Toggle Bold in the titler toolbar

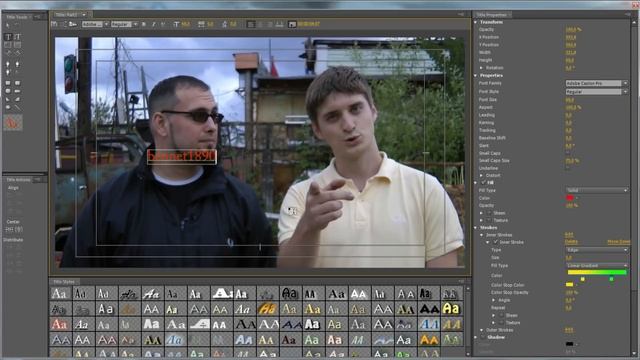(x=144, y=24)
